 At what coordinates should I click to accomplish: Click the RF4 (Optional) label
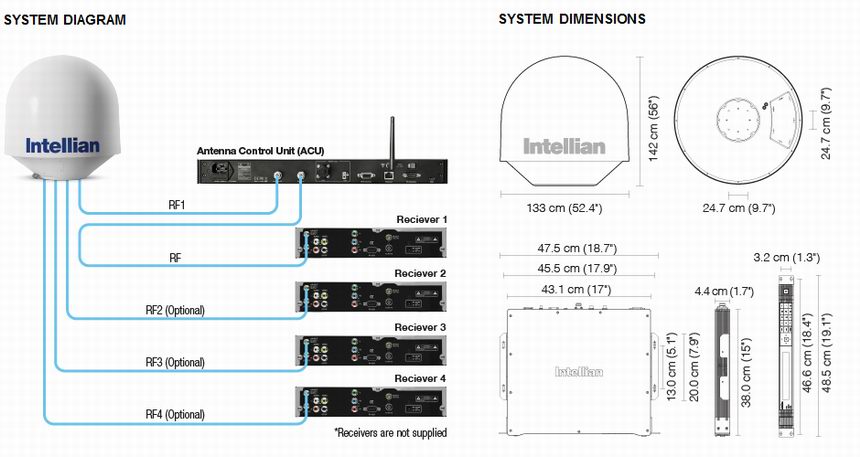click(x=175, y=414)
